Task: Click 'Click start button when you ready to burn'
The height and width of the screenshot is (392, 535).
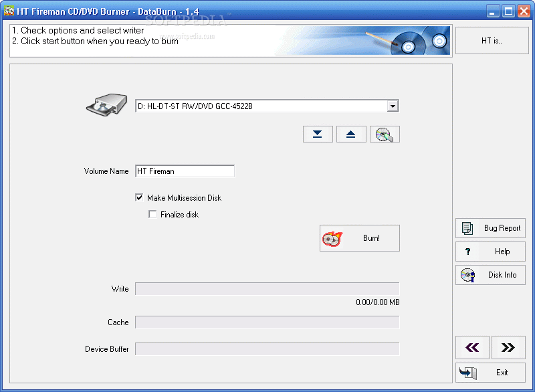Action: 99,41
